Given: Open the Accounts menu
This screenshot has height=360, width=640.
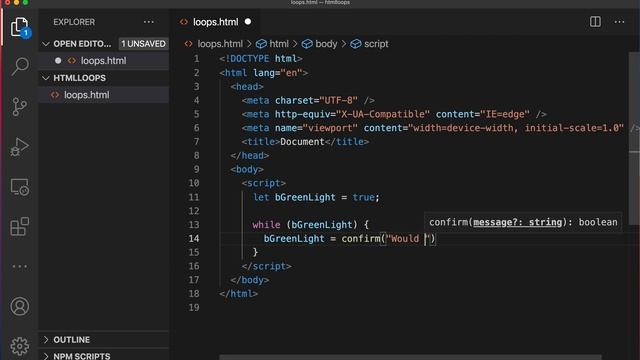Looking at the screenshot, I should (20, 307).
